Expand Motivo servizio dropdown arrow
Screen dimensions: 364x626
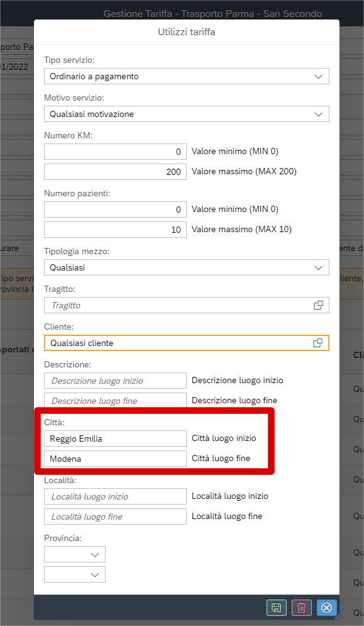[318, 114]
